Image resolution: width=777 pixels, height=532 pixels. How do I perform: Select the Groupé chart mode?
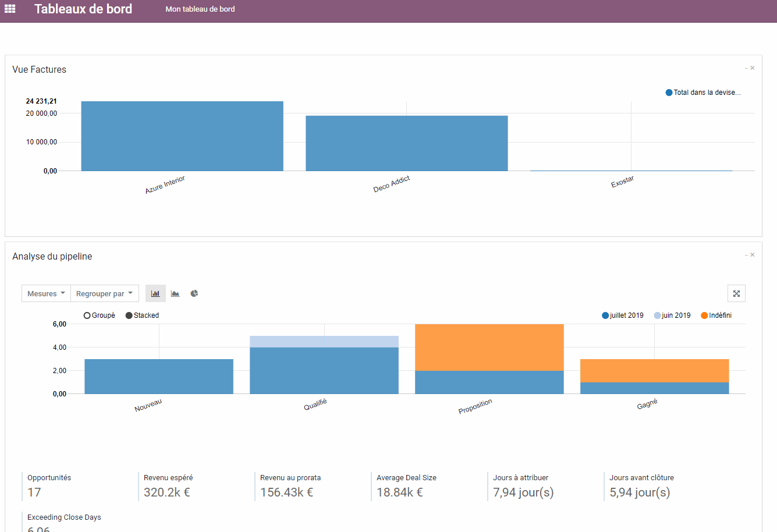[x=100, y=315]
